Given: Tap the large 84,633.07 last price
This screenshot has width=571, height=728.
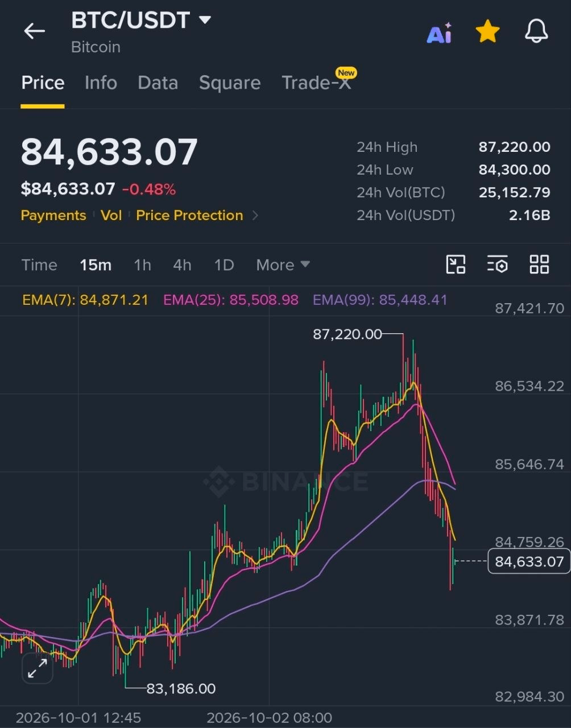Looking at the screenshot, I should coord(109,152).
